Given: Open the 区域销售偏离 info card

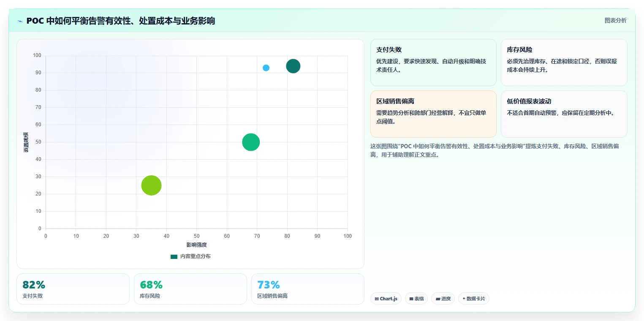Looking at the screenshot, I should pos(433,114).
